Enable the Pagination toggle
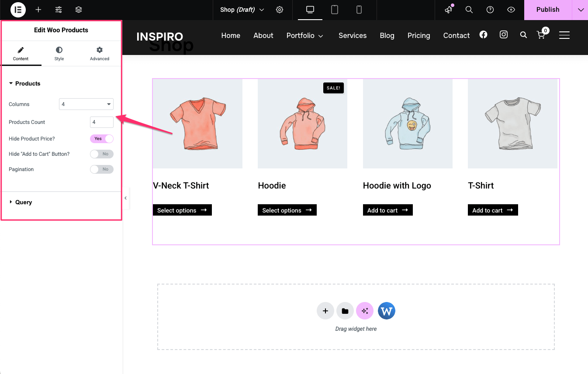The width and height of the screenshot is (588, 374). [x=102, y=169]
